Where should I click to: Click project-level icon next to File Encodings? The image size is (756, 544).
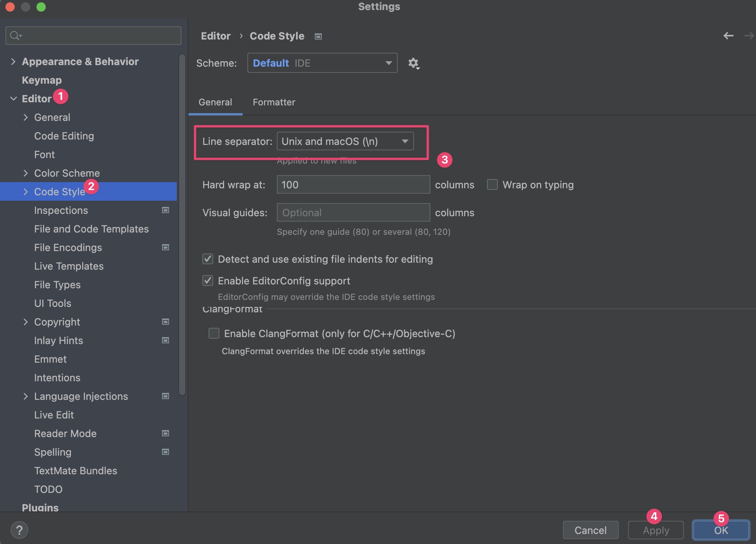pos(166,248)
